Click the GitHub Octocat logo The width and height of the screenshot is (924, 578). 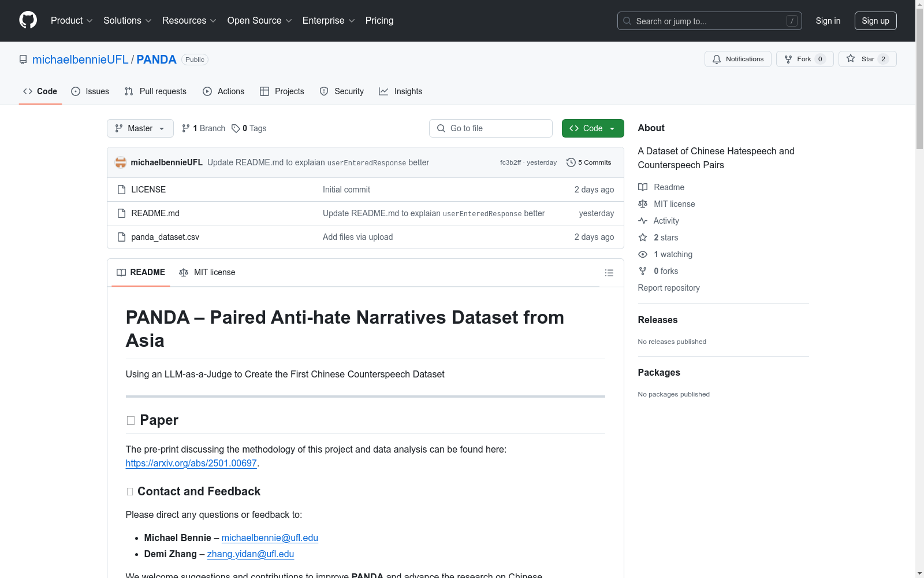pyautogui.click(x=28, y=20)
